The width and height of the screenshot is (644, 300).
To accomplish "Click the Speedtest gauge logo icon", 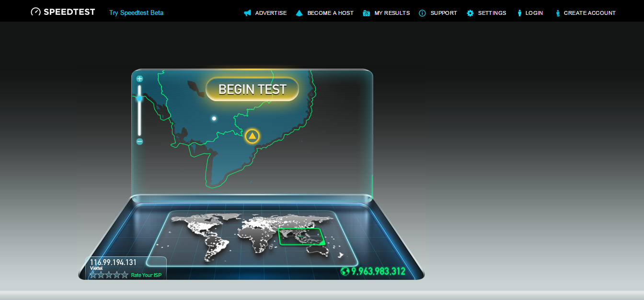I will [36, 12].
